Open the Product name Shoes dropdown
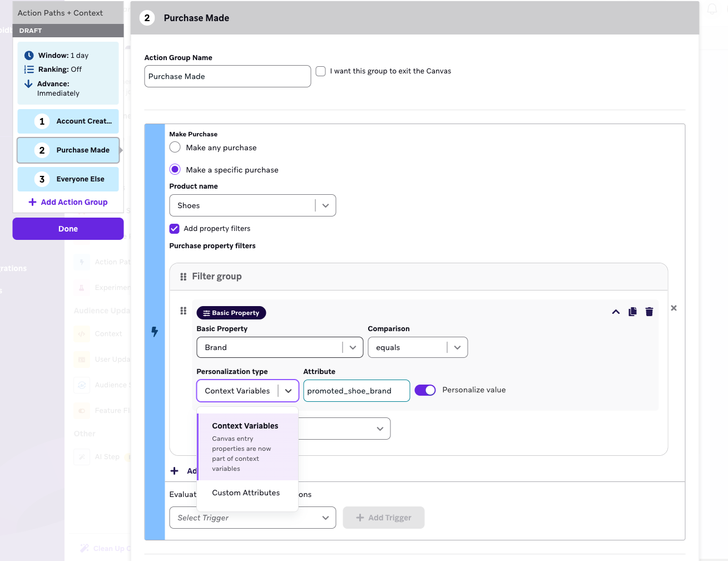Screen dimensions: 728x561 click(x=252, y=205)
